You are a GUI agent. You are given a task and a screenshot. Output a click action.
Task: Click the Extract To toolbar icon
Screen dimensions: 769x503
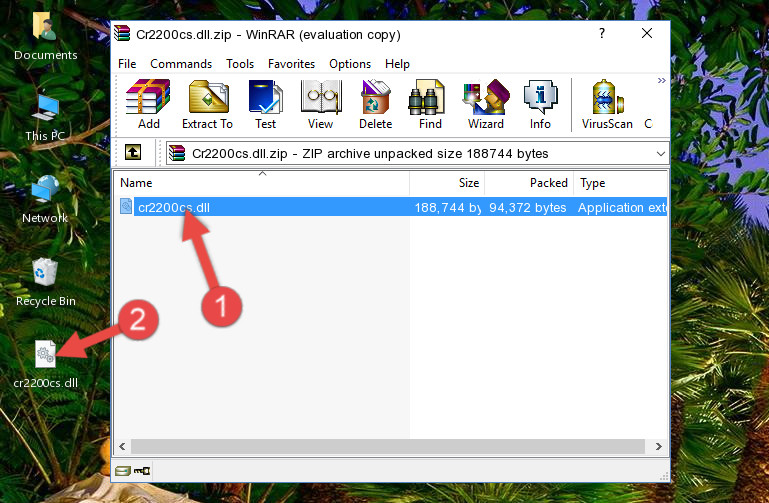coord(207,104)
